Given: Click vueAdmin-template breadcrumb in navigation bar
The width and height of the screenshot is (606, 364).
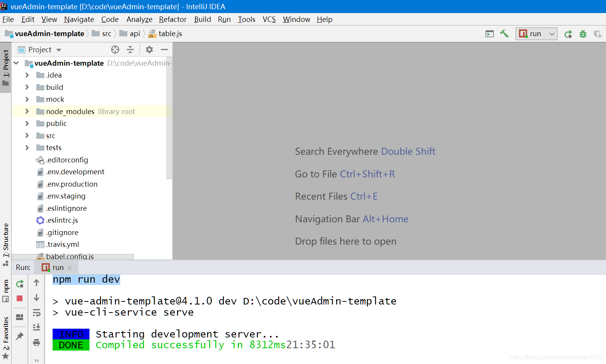Looking at the screenshot, I should (45, 34).
